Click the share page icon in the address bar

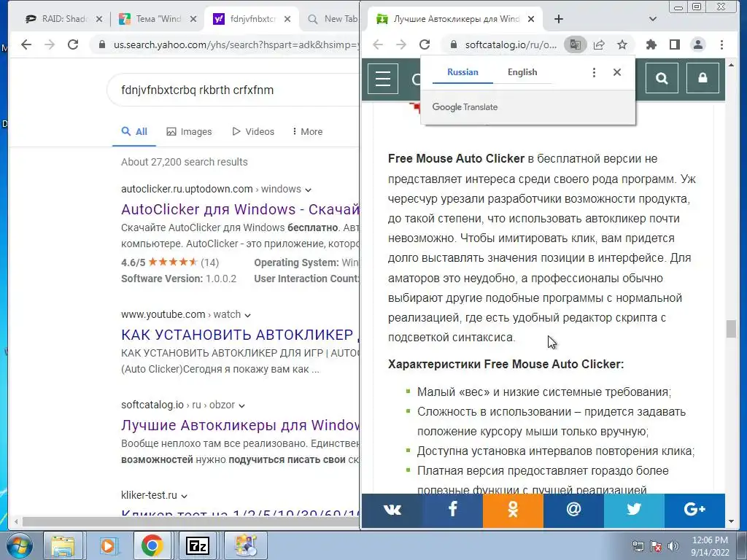coord(599,44)
